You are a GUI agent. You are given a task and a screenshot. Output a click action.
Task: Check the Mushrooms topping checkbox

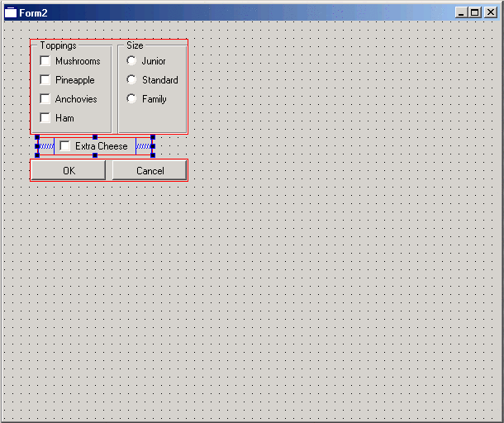45,61
